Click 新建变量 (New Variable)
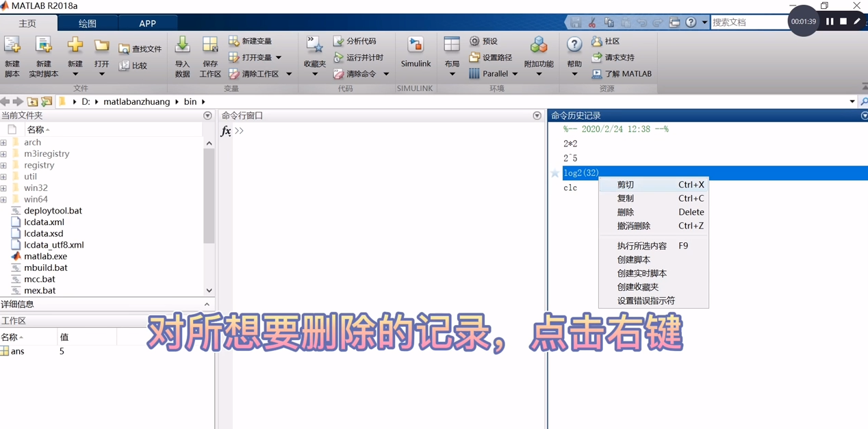Viewport: 868px width, 429px height. [251, 41]
